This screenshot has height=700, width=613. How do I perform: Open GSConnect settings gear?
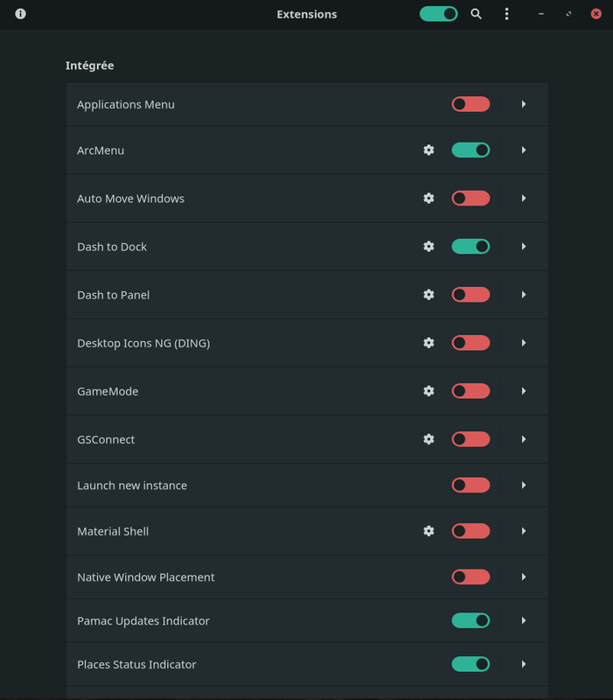[x=428, y=439]
